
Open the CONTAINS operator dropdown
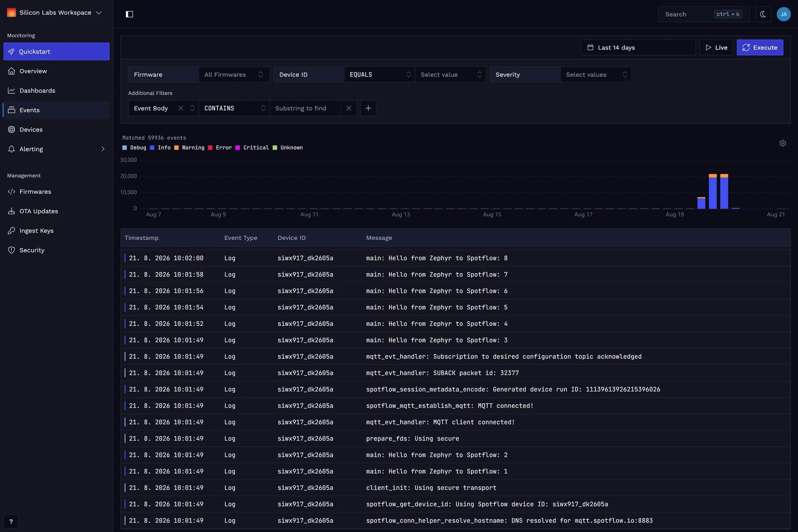234,108
